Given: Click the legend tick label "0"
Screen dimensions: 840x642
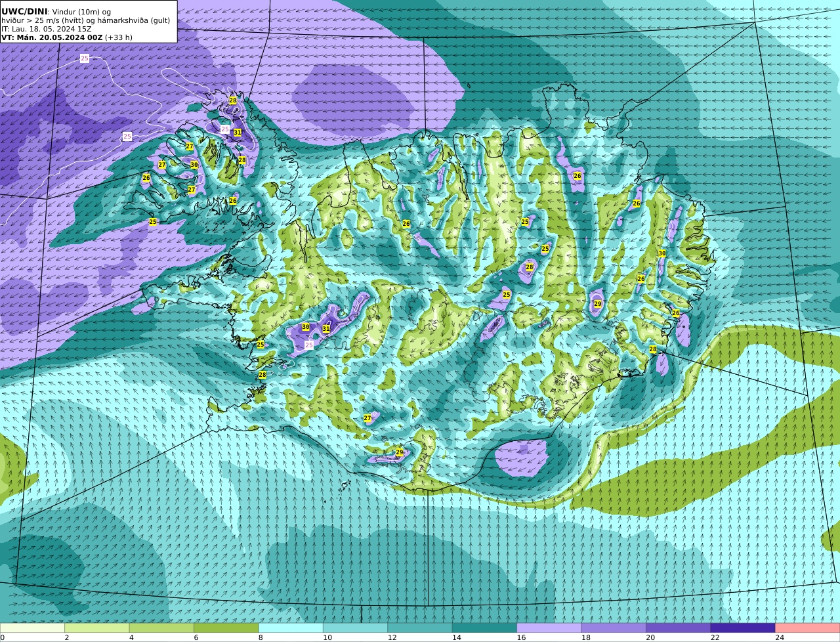Looking at the screenshot, I should tap(2, 637).
